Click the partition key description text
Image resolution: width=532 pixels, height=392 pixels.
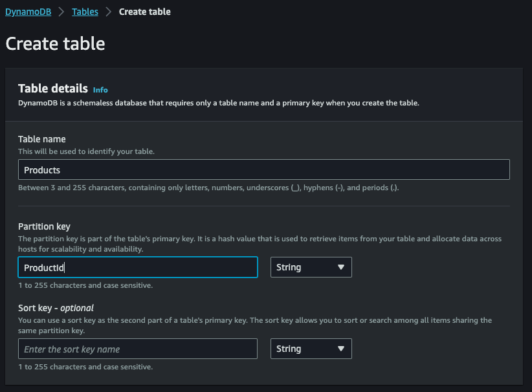coord(260,244)
